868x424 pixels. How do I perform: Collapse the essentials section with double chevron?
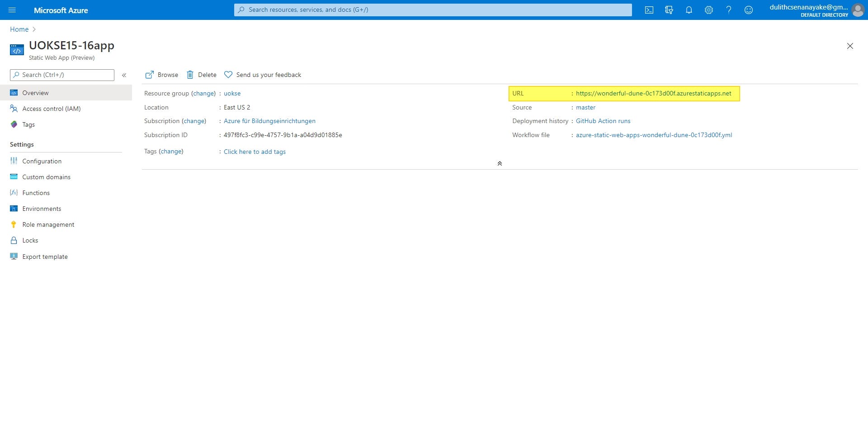coord(500,163)
